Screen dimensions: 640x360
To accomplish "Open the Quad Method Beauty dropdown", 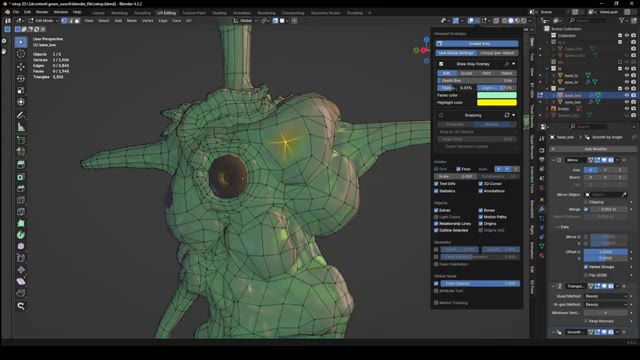I will [x=606, y=296].
